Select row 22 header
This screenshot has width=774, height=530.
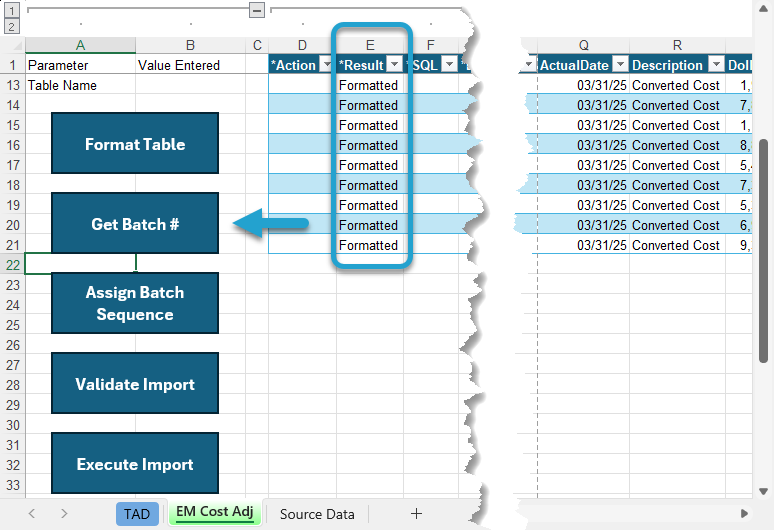(x=13, y=265)
